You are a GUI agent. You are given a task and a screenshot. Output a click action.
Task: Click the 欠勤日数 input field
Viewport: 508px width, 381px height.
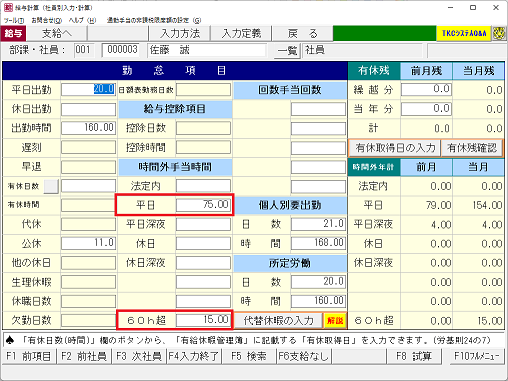pyautogui.click(x=88, y=320)
